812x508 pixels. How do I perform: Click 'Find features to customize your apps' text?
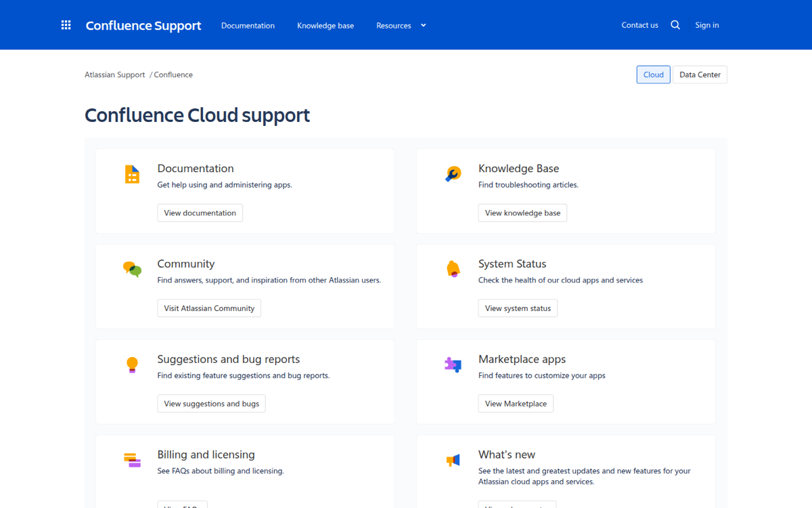click(x=542, y=375)
